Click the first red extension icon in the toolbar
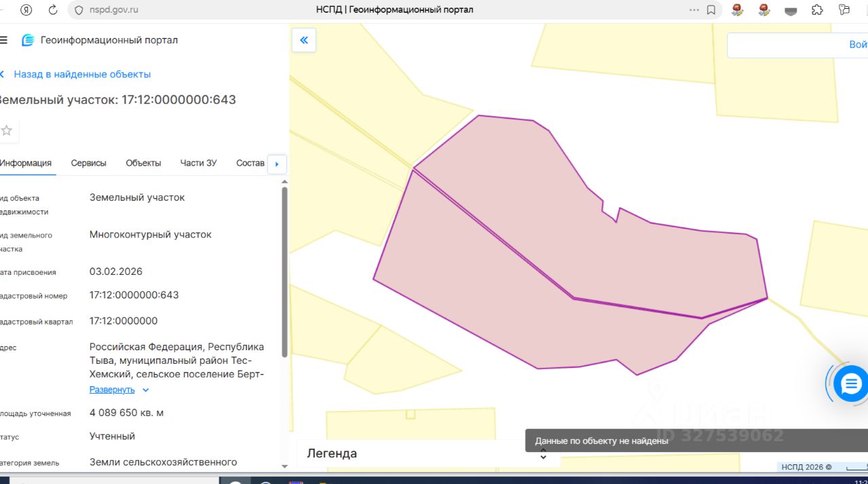This screenshot has height=484, width=868. tap(737, 10)
